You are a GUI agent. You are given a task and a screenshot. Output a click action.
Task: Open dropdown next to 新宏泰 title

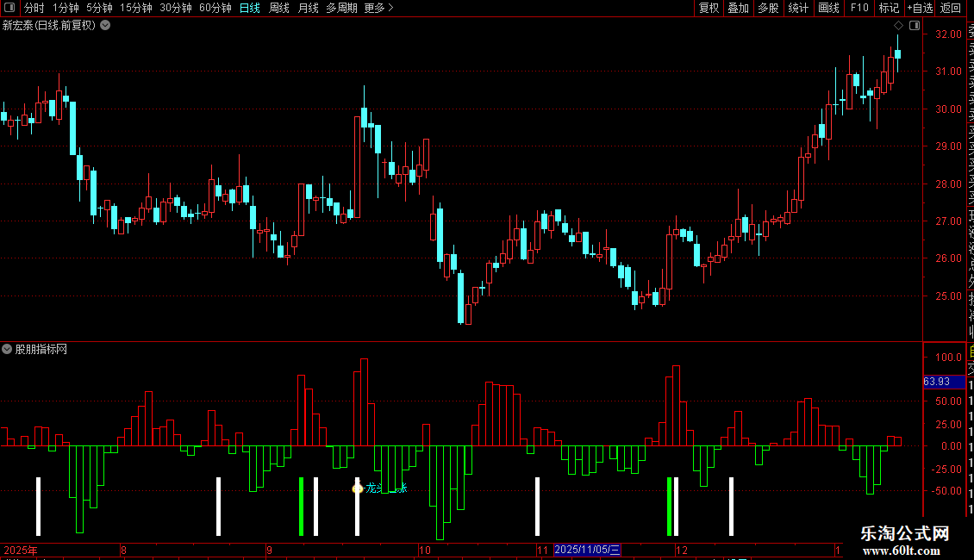[106, 26]
